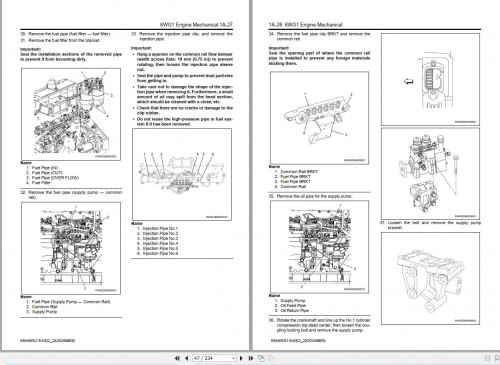Click step 35 'Remove the oil pipe for the supply pump'
Screen dimensions: 500x365
click(x=310, y=196)
